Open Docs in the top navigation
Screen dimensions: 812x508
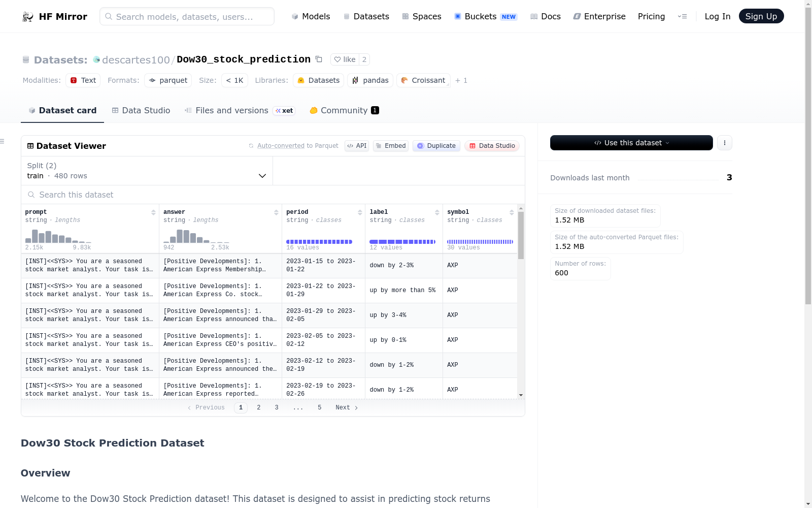click(546, 16)
